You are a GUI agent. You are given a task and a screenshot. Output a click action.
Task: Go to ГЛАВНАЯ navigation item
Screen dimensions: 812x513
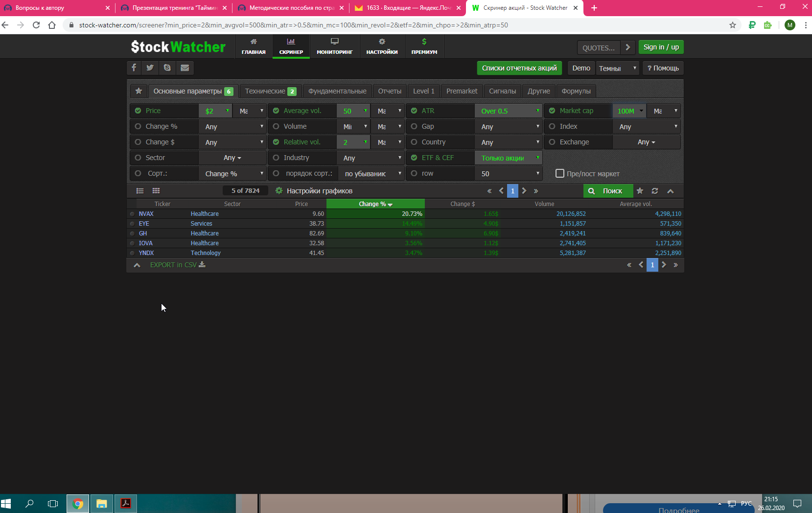pos(254,47)
